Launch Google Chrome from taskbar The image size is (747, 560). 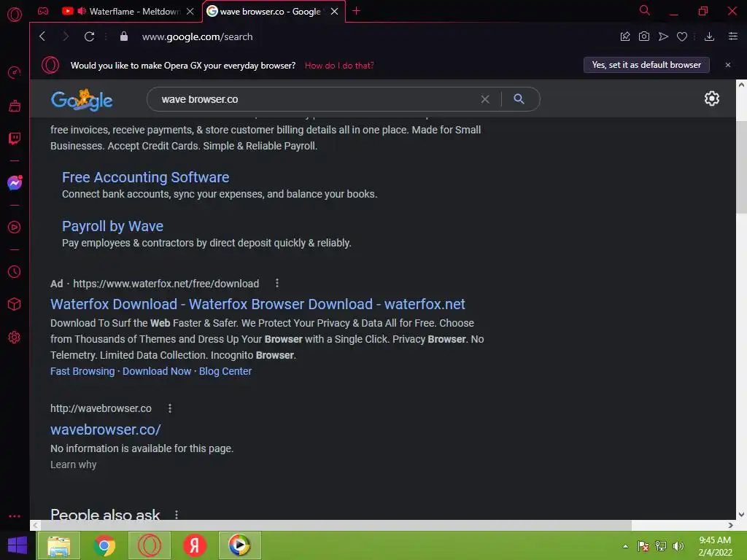104,545
